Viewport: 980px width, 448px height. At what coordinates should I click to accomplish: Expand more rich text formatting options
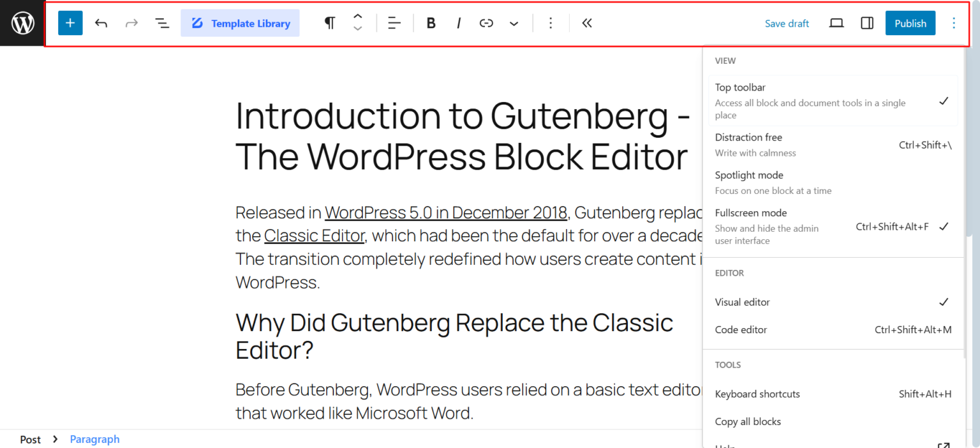coord(514,22)
